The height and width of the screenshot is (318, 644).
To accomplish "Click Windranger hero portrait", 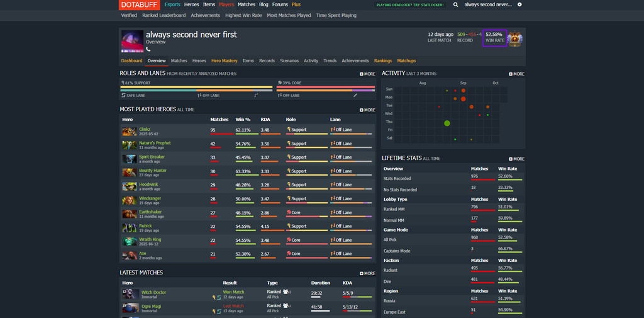I will click(x=130, y=201).
